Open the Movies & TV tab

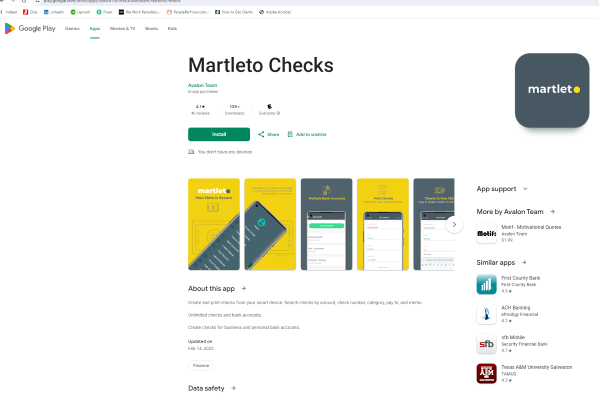point(122,29)
